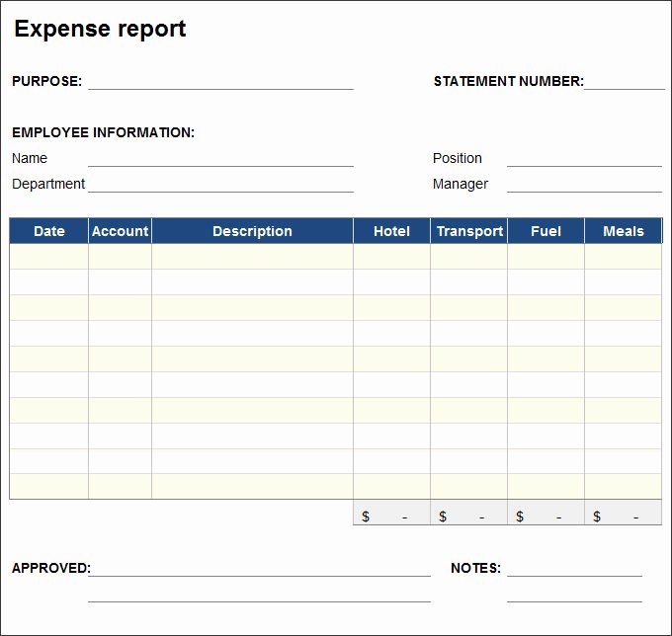Viewport: 672px width, 636px height.
Task: Click the Expense report title
Action: click(100, 29)
